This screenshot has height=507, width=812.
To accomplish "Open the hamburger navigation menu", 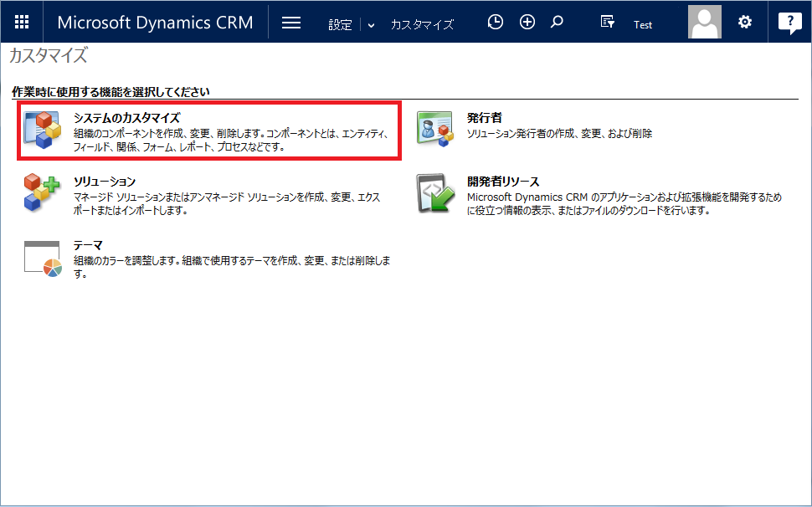I will [291, 23].
